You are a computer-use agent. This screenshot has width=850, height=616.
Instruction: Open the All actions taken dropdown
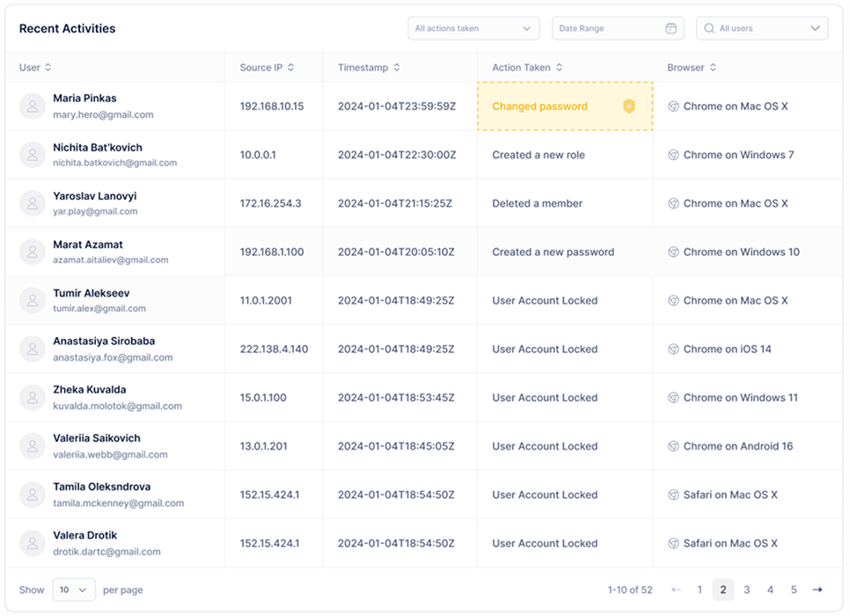point(473,28)
